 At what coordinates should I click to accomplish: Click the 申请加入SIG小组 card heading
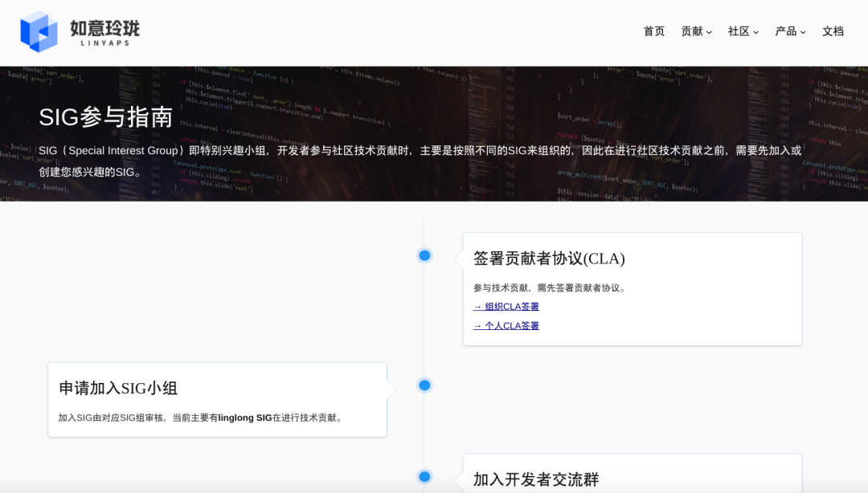118,389
